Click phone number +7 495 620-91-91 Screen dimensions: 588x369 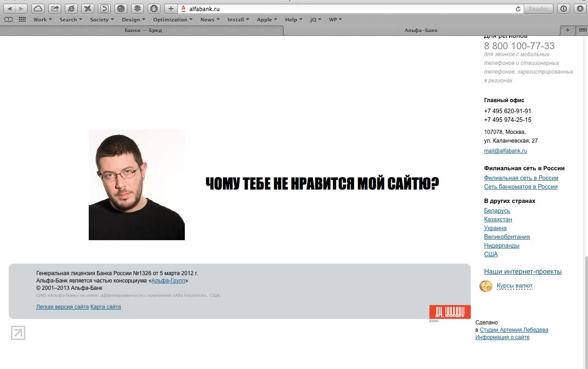pos(508,111)
